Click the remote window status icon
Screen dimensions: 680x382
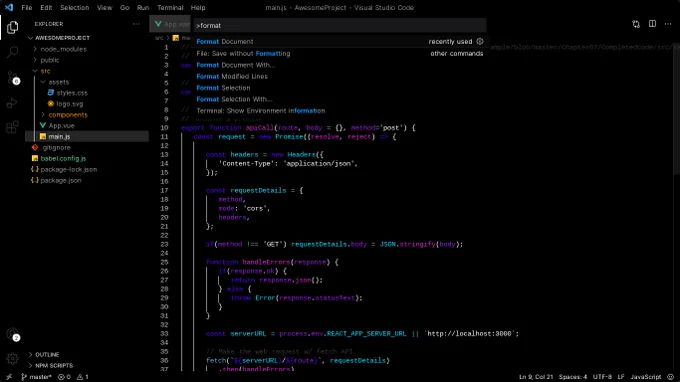[9, 377]
